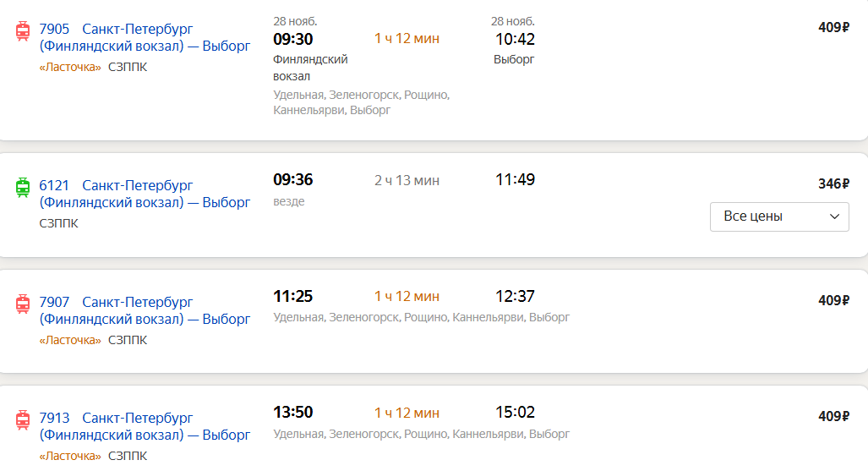This screenshot has width=868, height=471.
Task: Select the 346₽ price of train 6121
Action: [x=833, y=183]
